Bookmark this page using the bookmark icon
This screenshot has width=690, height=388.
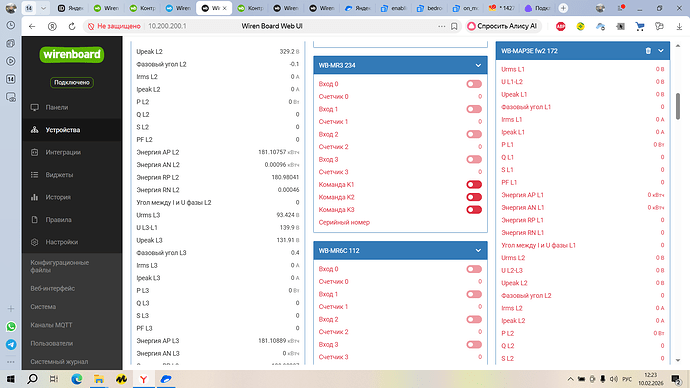[454, 26]
